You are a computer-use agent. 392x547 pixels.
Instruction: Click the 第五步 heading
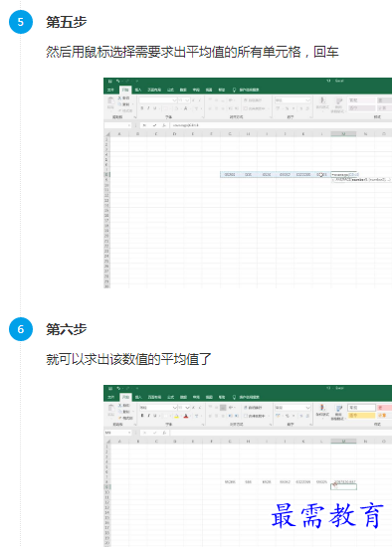67,22
